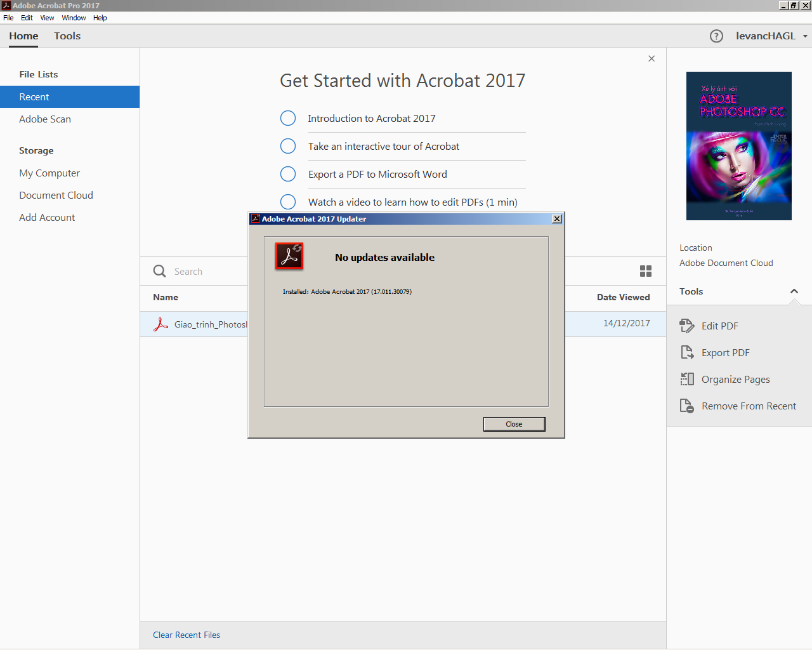The width and height of the screenshot is (812, 650).
Task: Open Take an interactive tour of Acrobat
Action: [x=384, y=146]
